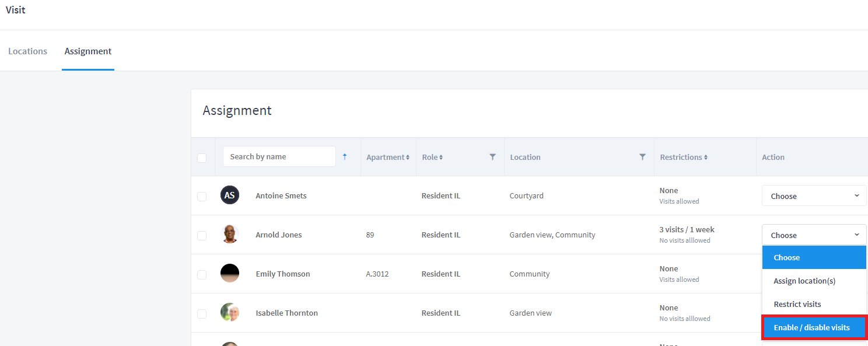Collapse Action dropdown for Arnold Jones

814,235
